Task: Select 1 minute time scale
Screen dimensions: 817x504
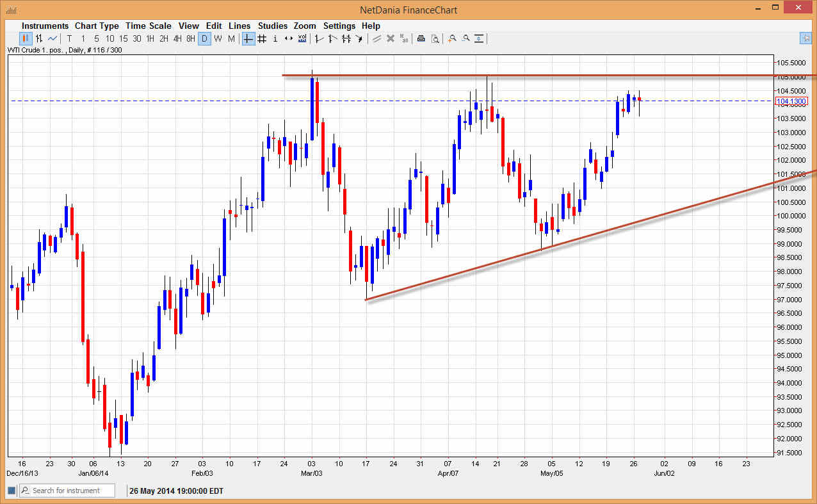Action: click(x=83, y=38)
